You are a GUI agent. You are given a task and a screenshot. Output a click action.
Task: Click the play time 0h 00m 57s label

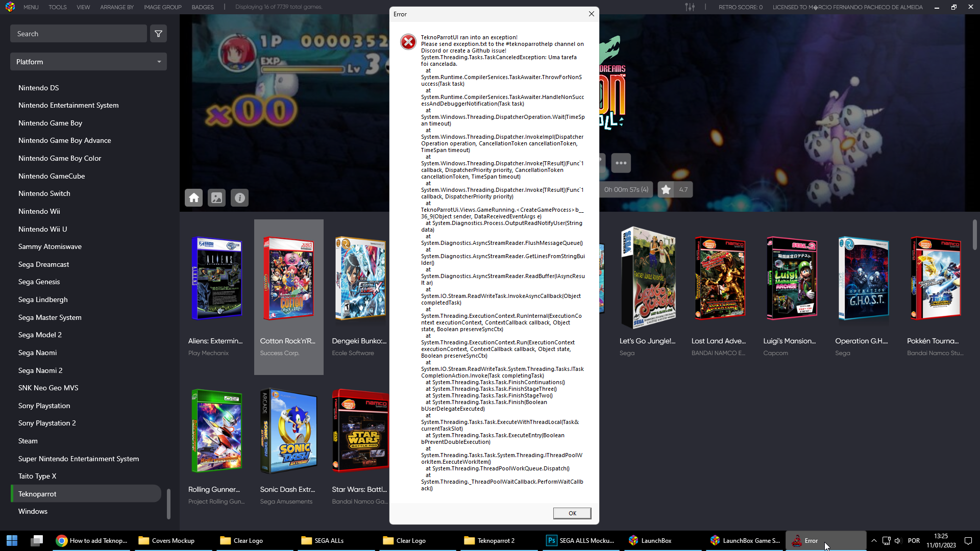pyautogui.click(x=626, y=190)
